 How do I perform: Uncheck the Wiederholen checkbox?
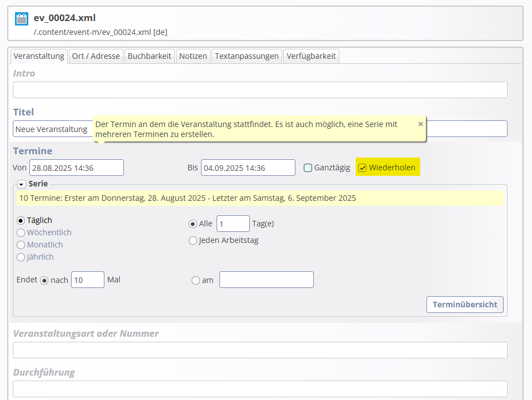click(363, 168)
